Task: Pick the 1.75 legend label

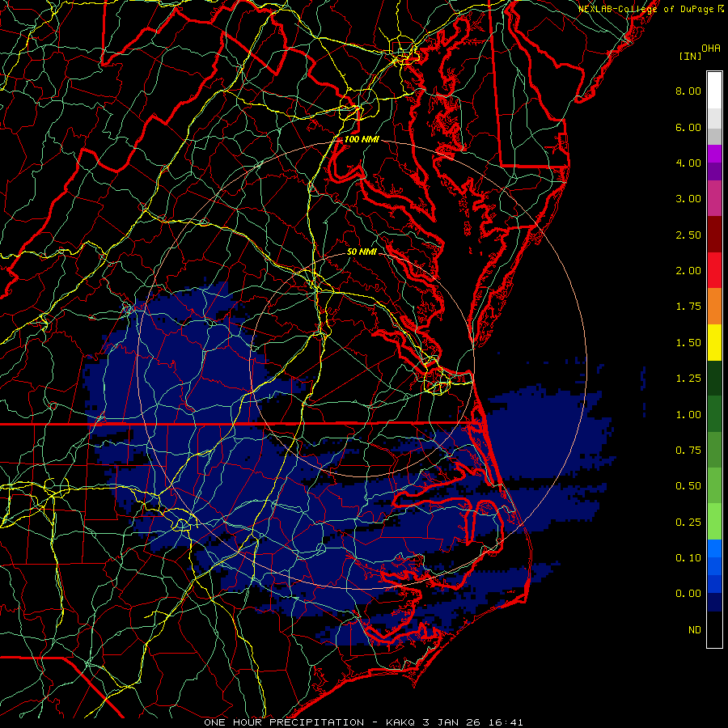Action: click(688, 307)
